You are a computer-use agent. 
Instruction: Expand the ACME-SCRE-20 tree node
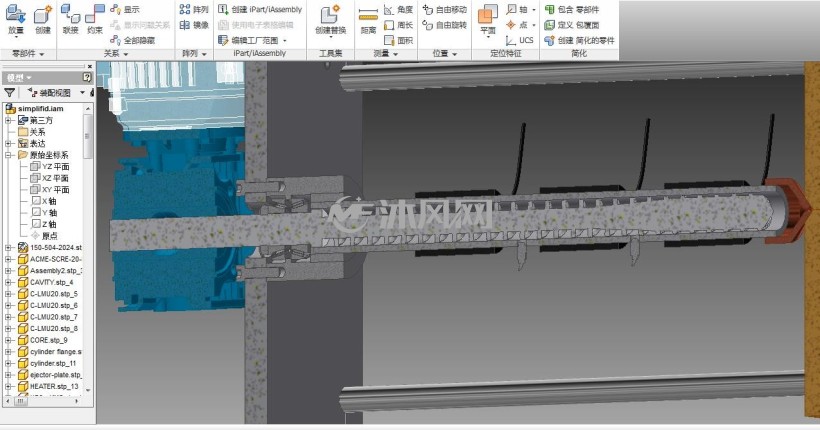(x=8, y=259)
